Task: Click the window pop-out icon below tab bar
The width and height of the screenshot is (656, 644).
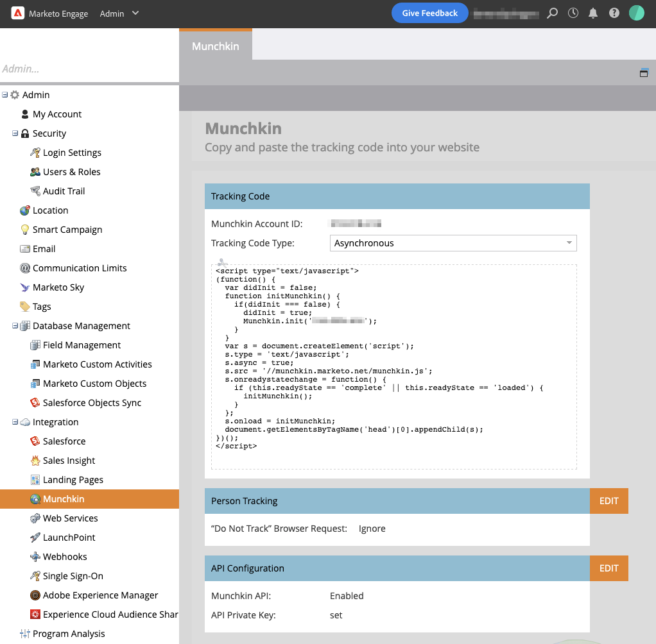Action: click(x=644, y=72)
